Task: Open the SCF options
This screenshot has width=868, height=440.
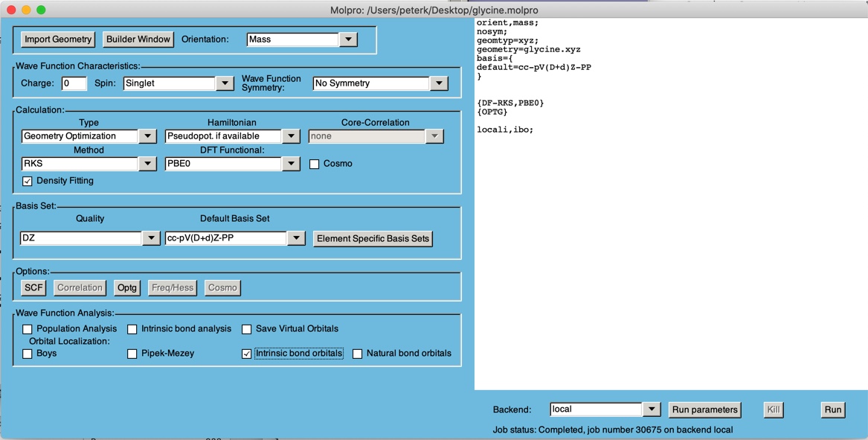Action: (x=34, y=287)
